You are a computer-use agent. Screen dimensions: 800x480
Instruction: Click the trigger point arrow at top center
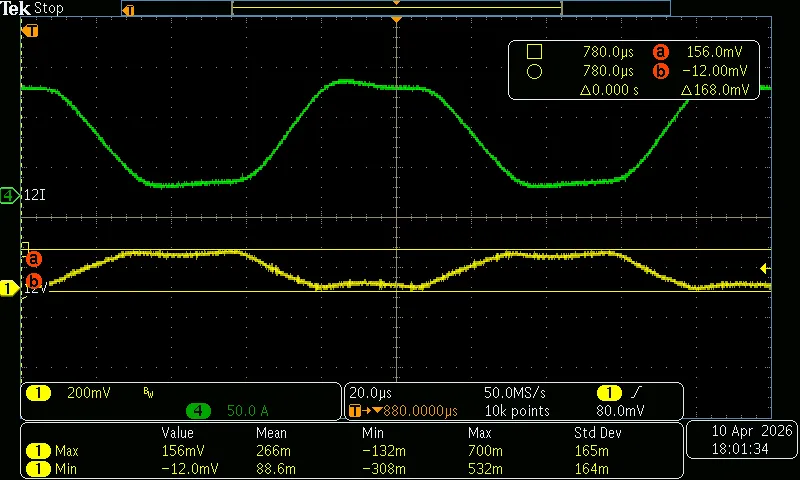396,19
